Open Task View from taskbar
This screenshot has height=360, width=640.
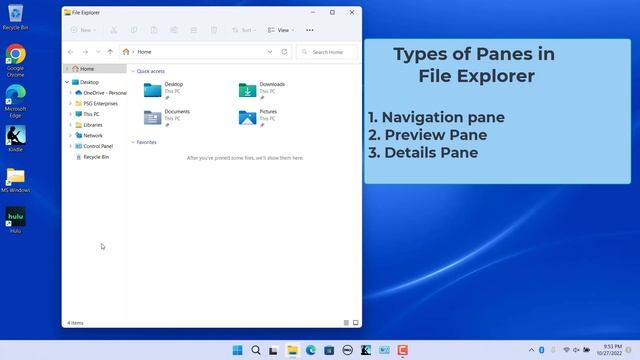tap(273, 350)
